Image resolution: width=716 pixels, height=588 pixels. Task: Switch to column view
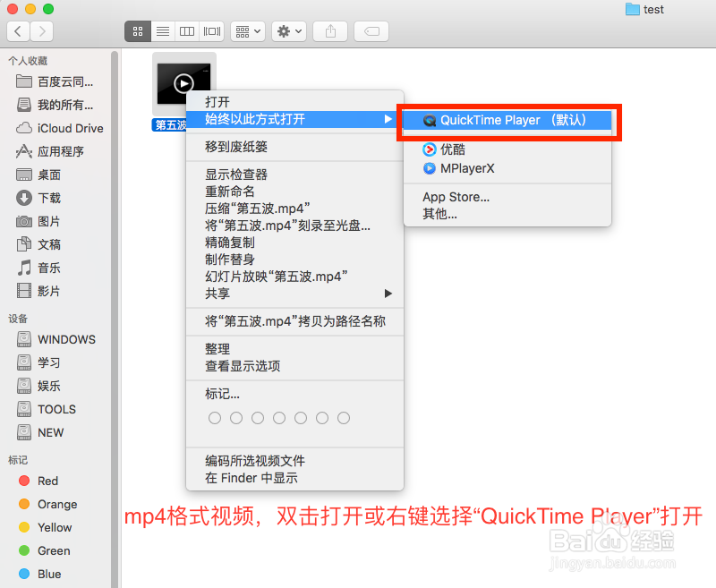pos(187,31)
